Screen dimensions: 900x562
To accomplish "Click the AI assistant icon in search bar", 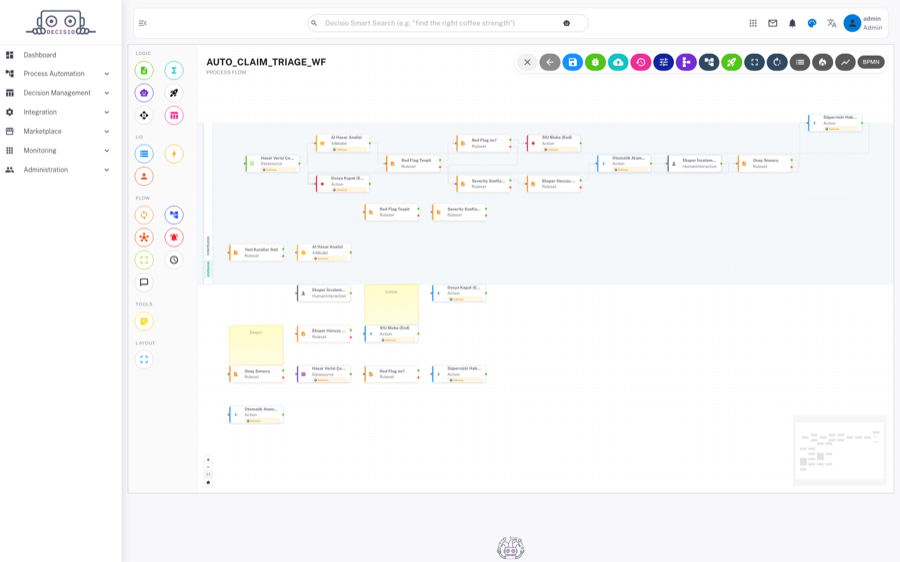I will click(x=567, y=23).
